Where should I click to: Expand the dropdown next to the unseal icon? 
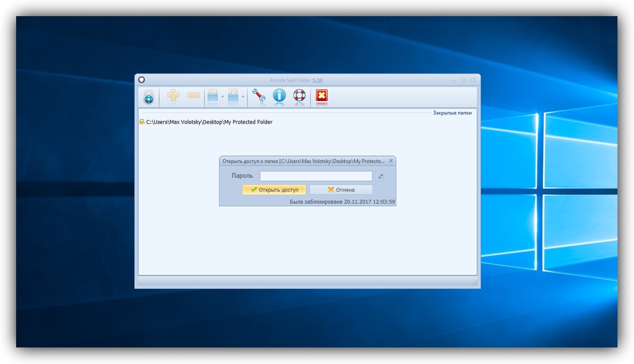pyautogui.click(x=243, y=98)
